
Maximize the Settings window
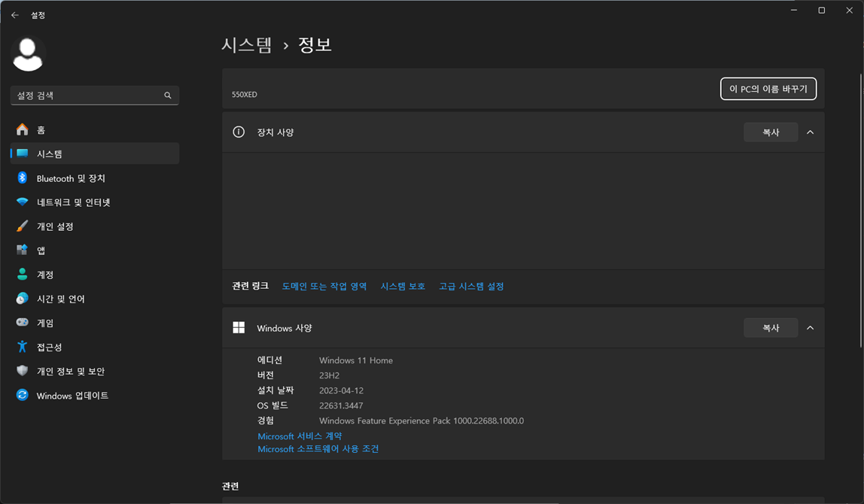(822, 10)
